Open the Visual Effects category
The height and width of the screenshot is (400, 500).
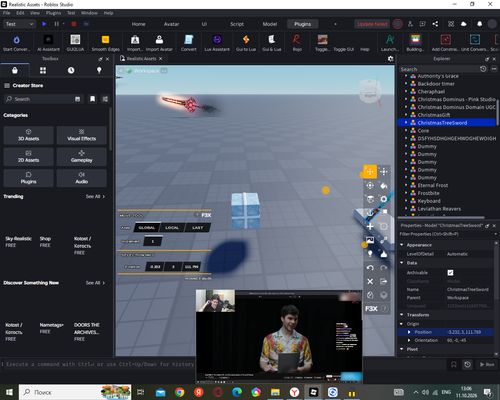point(82,135)
